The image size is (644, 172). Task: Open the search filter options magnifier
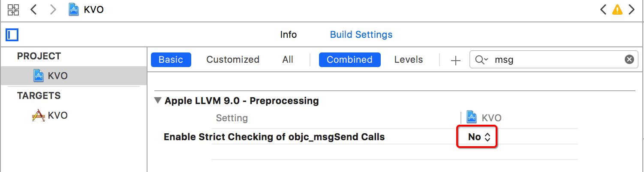click(481, 60)
